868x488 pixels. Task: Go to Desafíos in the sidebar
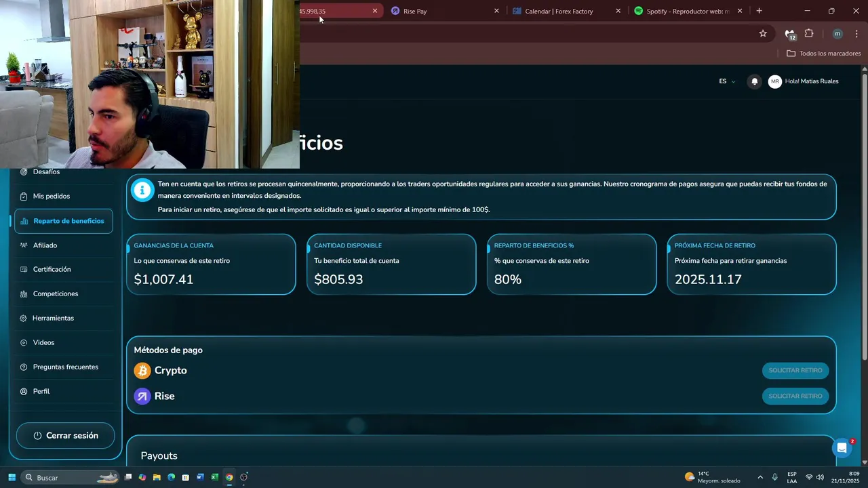[46, 172]
